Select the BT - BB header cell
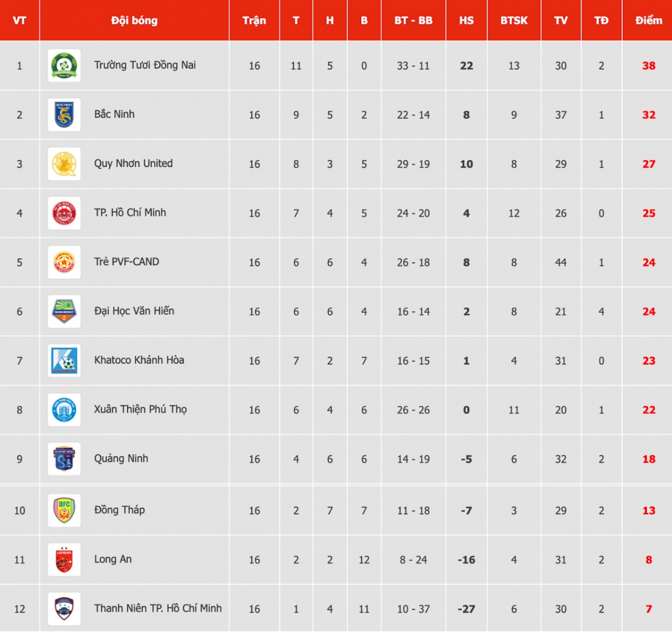Screen dimensions: 672x634 pyautogui.click(x=413, y=21)
